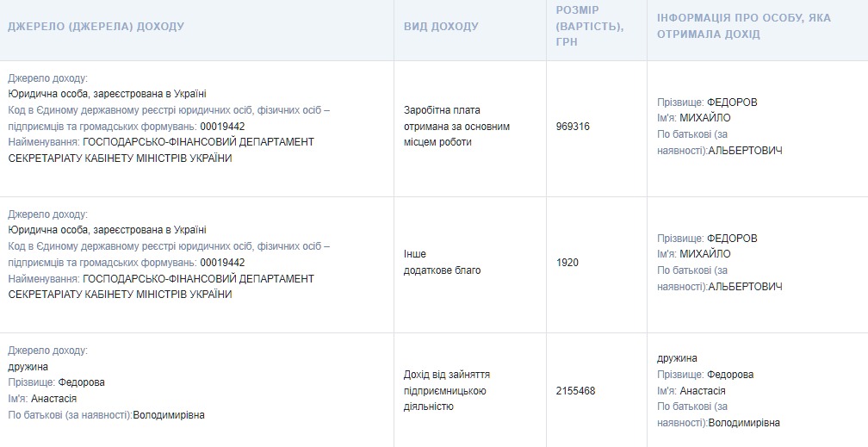Screen dimensions: 868x447
Task: Click the "Вид доходу" column header
Action: point(441,27)
